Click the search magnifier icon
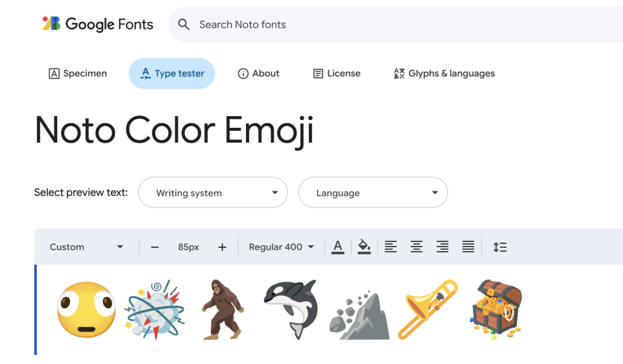623x364 pixels. tap(184, 25)
